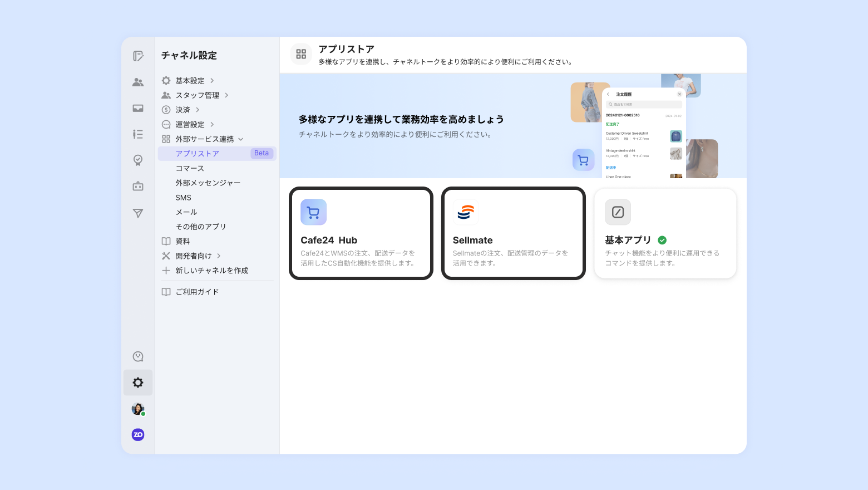The height and width of the screenshot is (490, 868).
Task: Close the order history preview with X
Action: (x=679, y=94)
